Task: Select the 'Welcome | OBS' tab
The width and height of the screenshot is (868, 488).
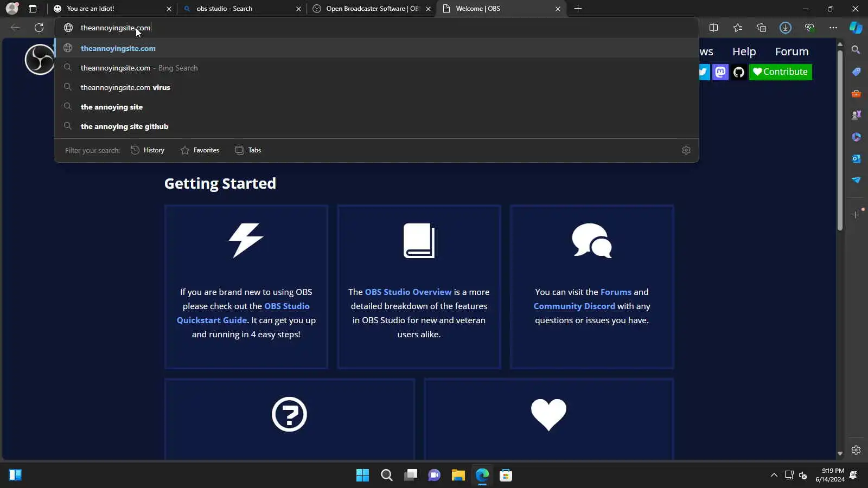Action: pos(501,9)
